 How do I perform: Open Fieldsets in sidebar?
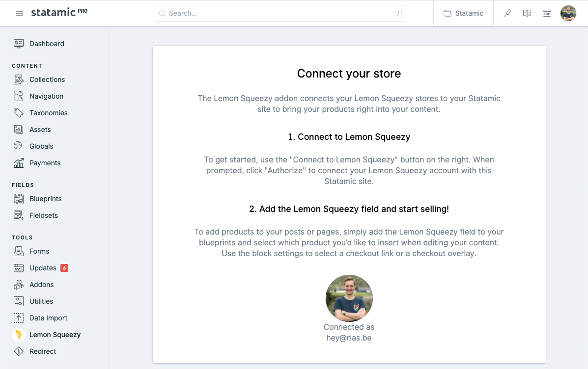tap(44, 215)
